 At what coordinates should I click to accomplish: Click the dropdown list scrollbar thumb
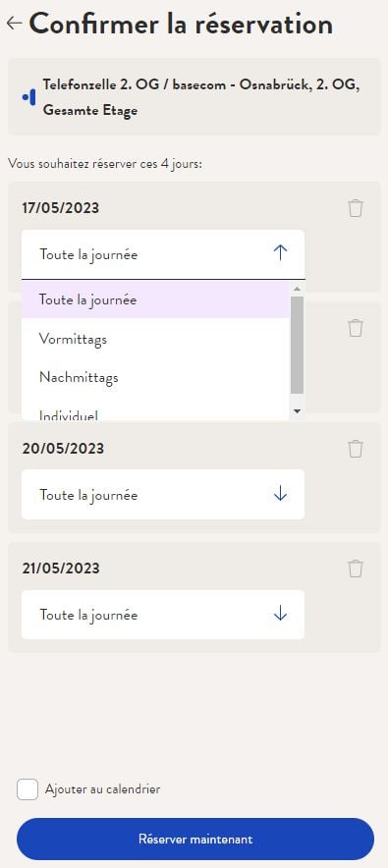pyautogui.click(x=298, y=345)
